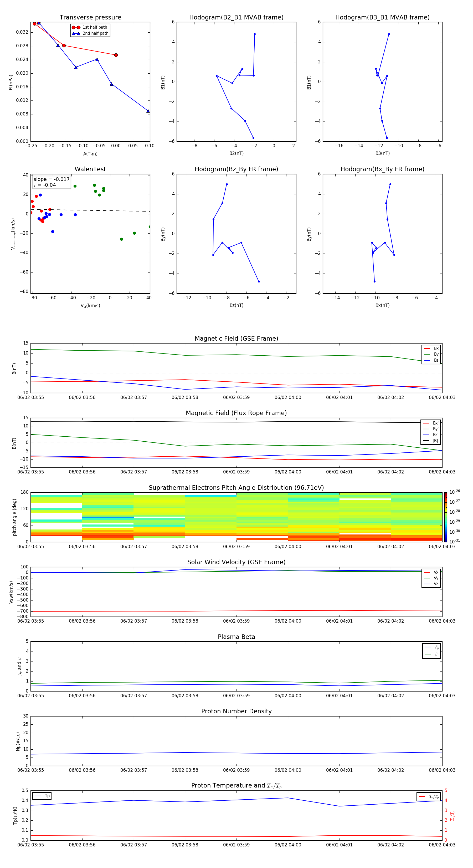
Task: Click the 'Bx' legend entry in GSE magnetic field
Action: point(431,349)
